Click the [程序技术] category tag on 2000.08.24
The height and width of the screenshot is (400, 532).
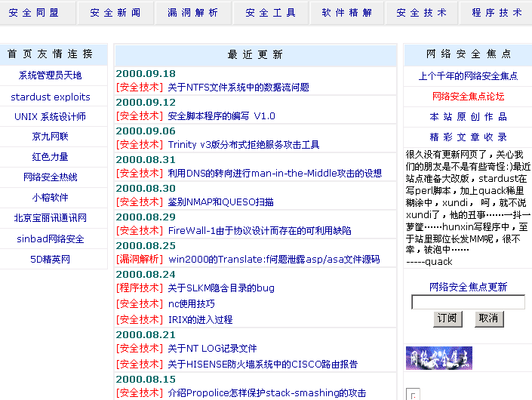(140, 288)
